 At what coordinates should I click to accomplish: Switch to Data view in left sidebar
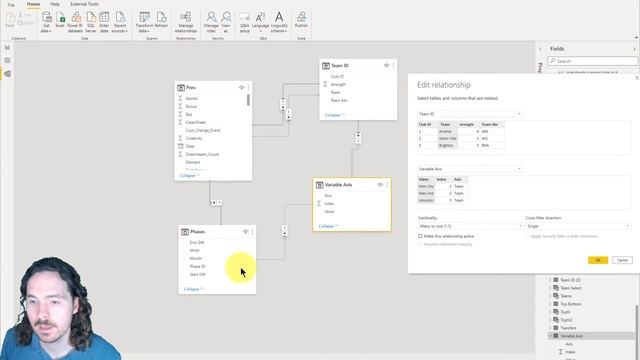(7, 60)
